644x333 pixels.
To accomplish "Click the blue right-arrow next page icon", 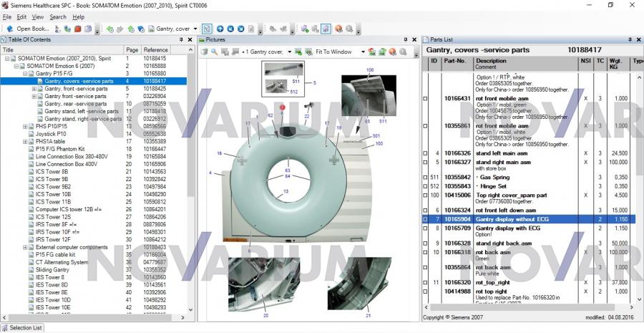I will pos(240,29).
